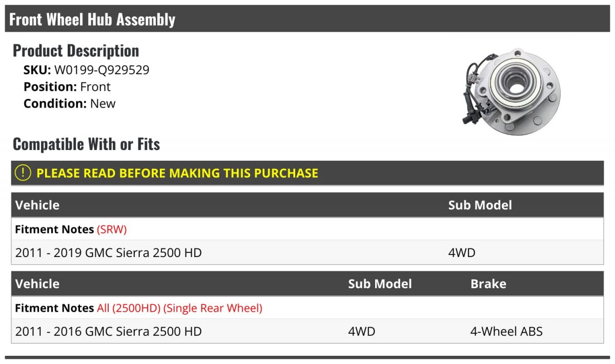Click the 4WD cell in the 2011 - 2019 row
Screen dimensions: 615x364
point(462,252)
